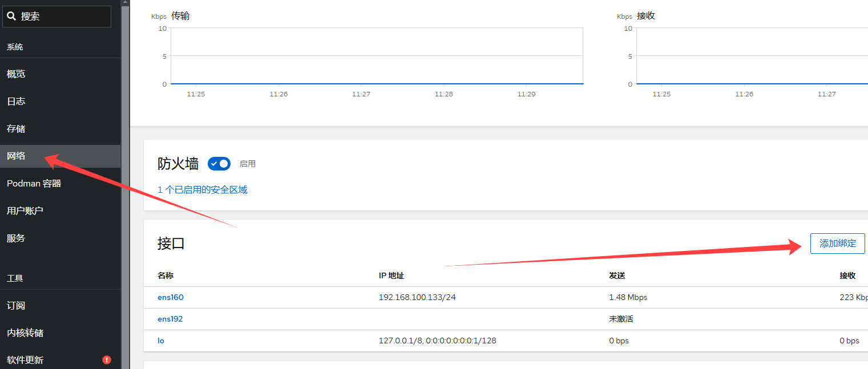This screenshot has width=868, height=369.
Task: Click the red software update alert icon
Action: (106, 360)
